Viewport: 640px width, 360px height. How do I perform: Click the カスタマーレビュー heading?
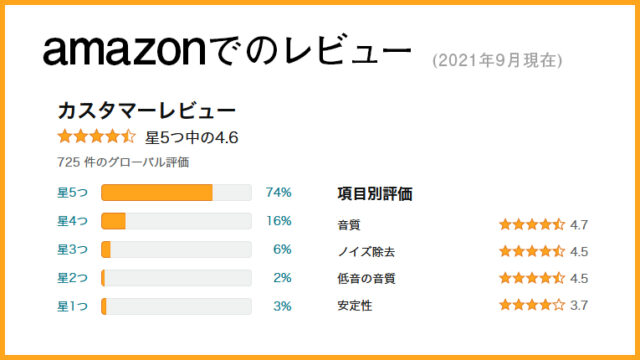point(147,111)
